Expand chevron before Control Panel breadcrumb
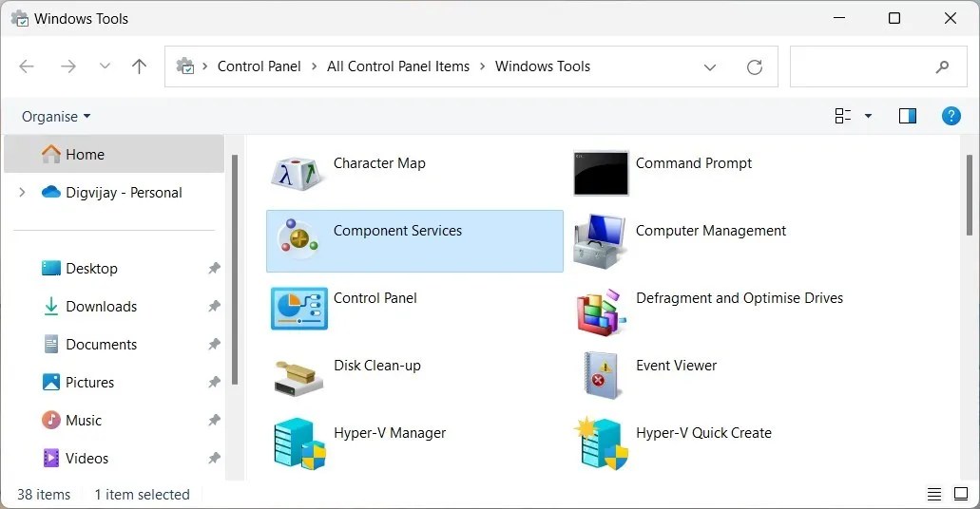 tap(204, 66)
